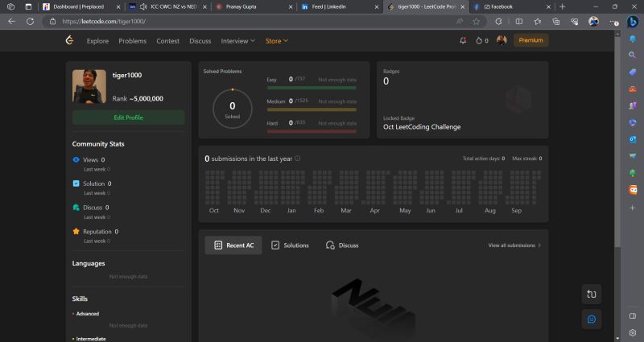
Task: Click the Reputation community stat
Action: click(96, 232)
